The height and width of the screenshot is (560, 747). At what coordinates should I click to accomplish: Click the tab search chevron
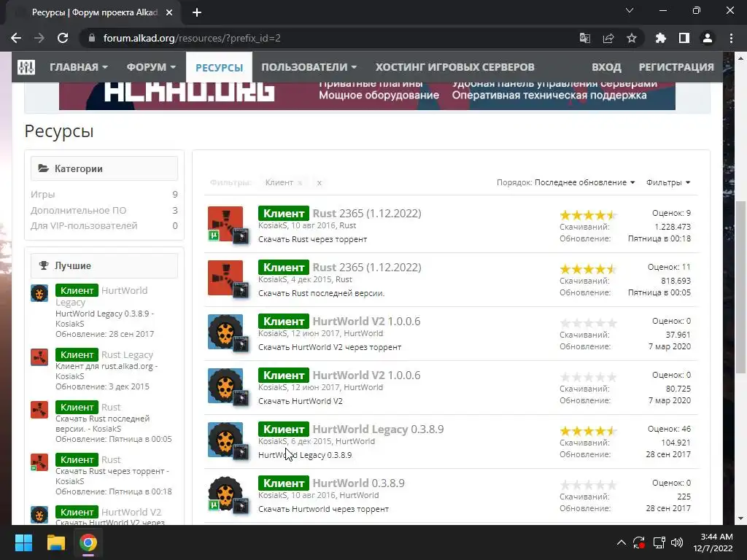coord(630,10)
